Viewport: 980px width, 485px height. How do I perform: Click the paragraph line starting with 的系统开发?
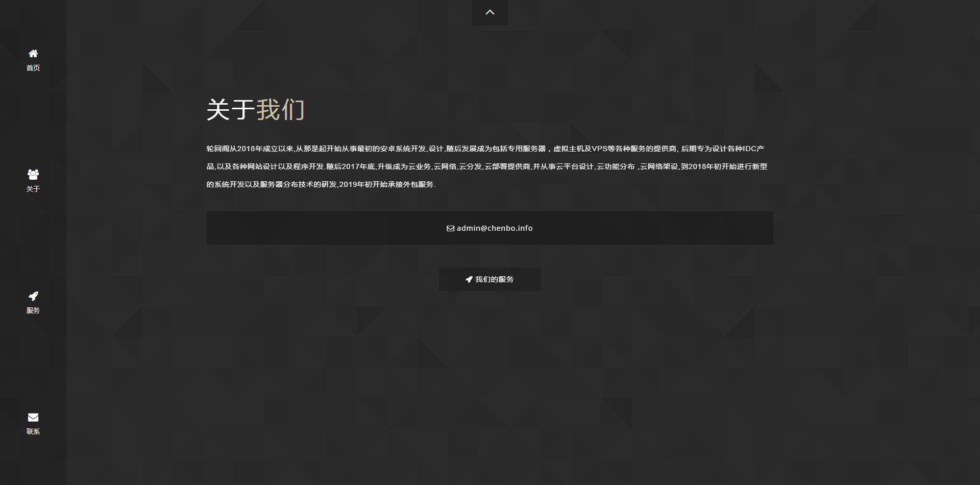click(321, 184)
